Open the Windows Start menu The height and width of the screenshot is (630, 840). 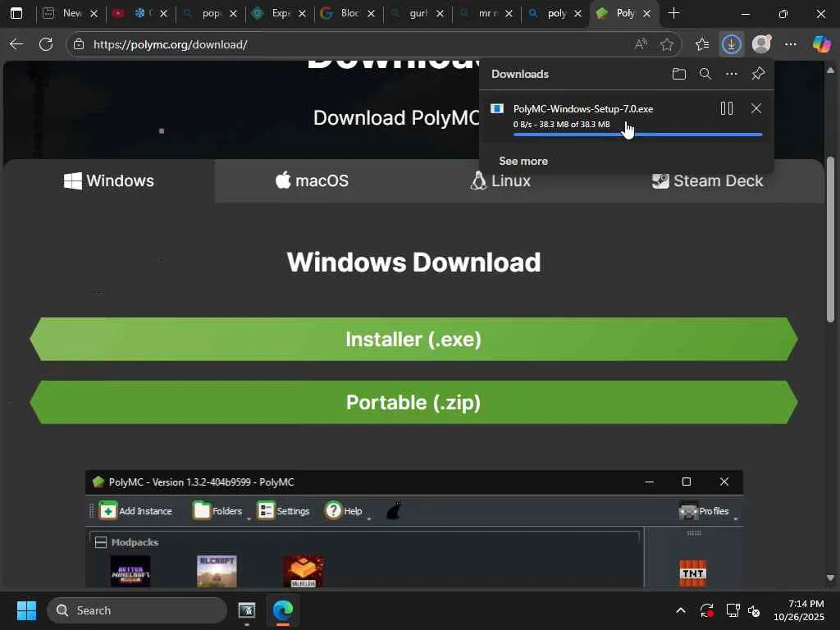[x=26, y=610]
